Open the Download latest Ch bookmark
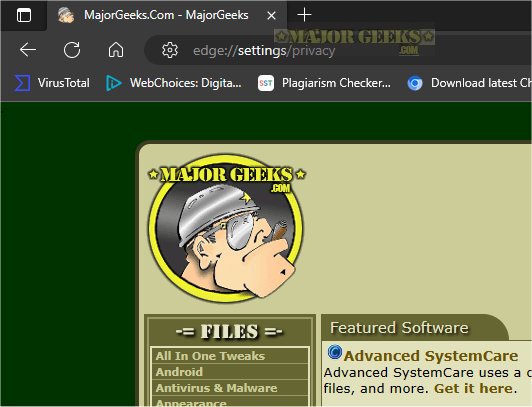Viewport: 532px width, 407px height. point(481,83)
